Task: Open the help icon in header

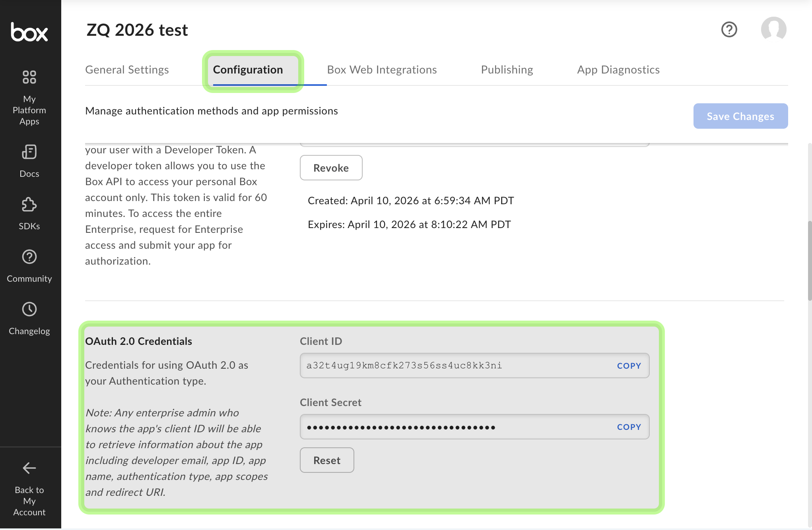Action: [729, 29]
